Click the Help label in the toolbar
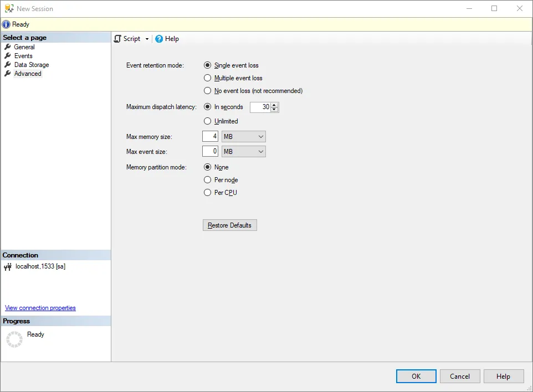This screenshot has height=392, width=533. [x=172, y=39]
